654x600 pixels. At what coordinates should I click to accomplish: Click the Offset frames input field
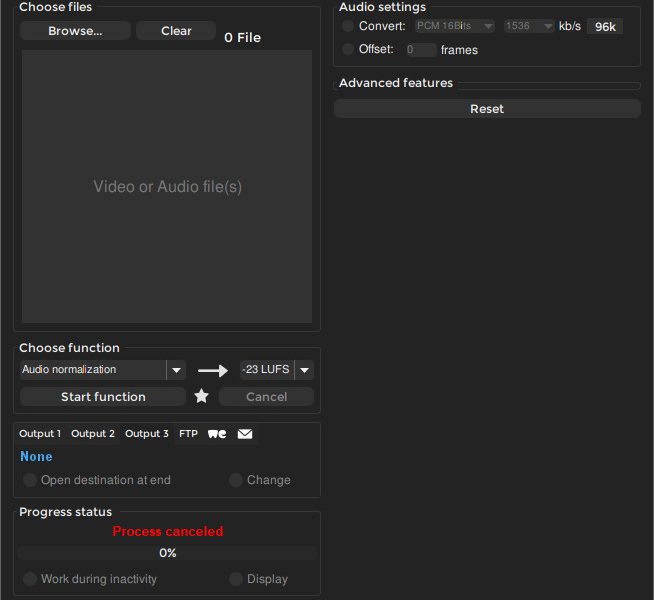pyautogui.click(x=420, y=50)
